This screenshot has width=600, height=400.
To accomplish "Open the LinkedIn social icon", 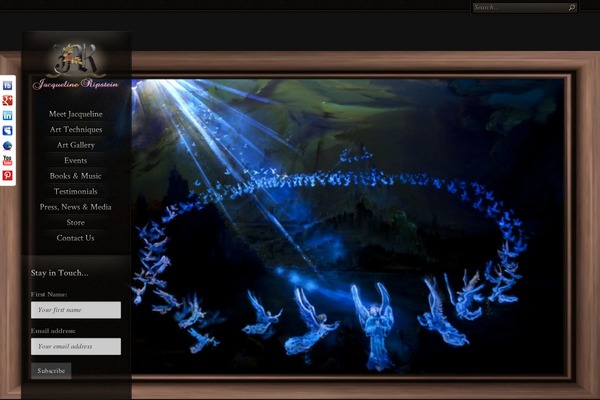I will [7, 116].
